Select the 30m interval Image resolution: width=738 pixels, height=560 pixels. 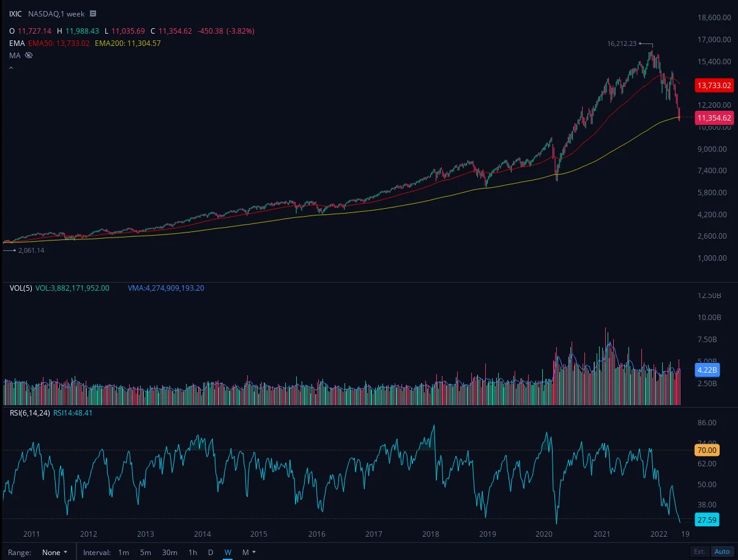click(x=170, y=552)
